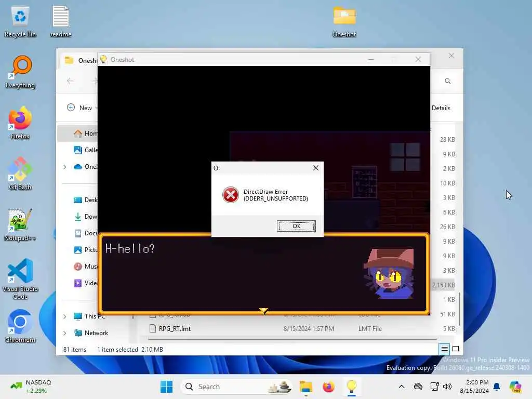This screenshot has height=399, width=532.
Task: Open the Windows Start menu
Action: click(166, 387)
